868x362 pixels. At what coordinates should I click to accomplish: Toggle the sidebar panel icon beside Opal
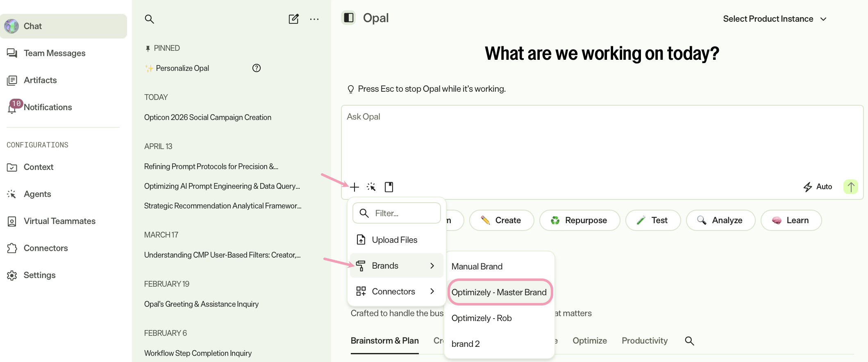click(349, 18)
